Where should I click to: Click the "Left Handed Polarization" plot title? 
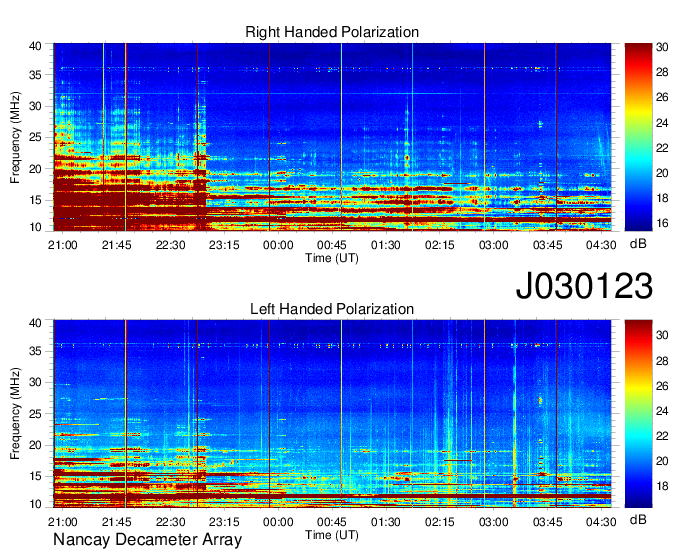click(332, 309)
